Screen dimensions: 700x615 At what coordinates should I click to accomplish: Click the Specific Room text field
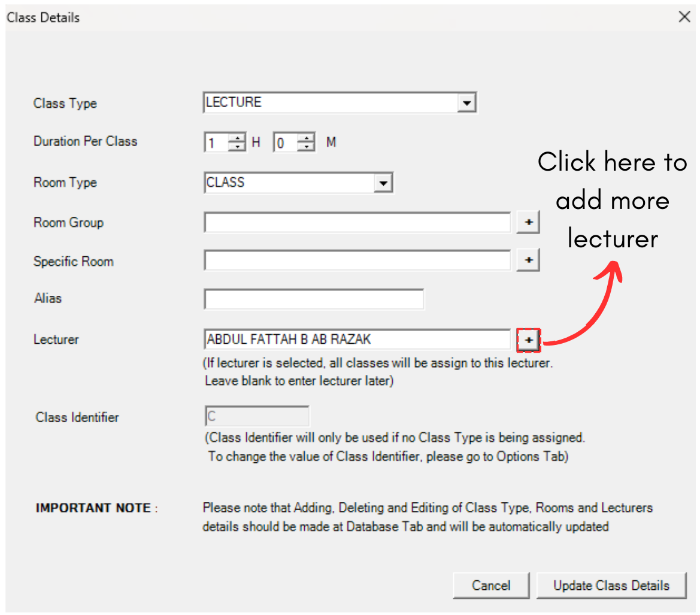357,260
